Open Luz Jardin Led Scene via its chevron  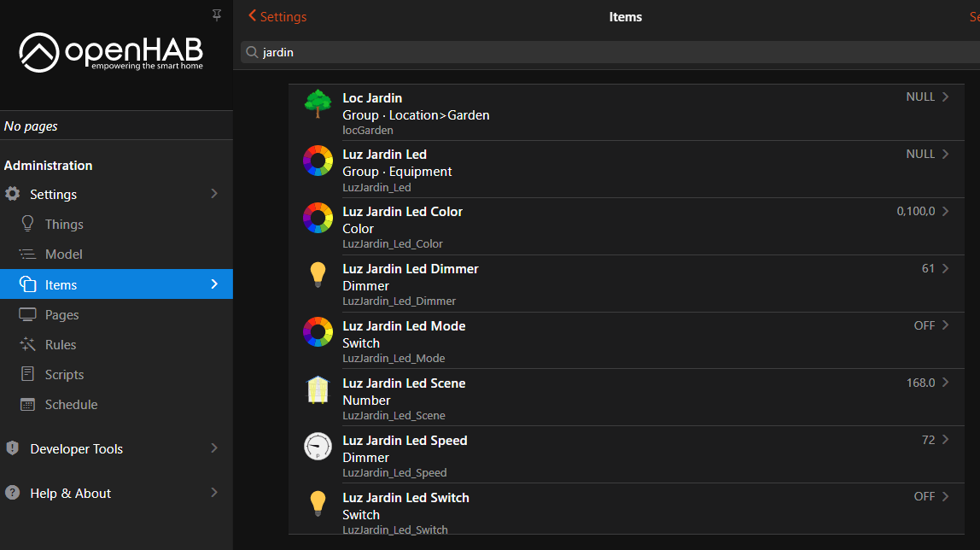[x=946, y=383]
